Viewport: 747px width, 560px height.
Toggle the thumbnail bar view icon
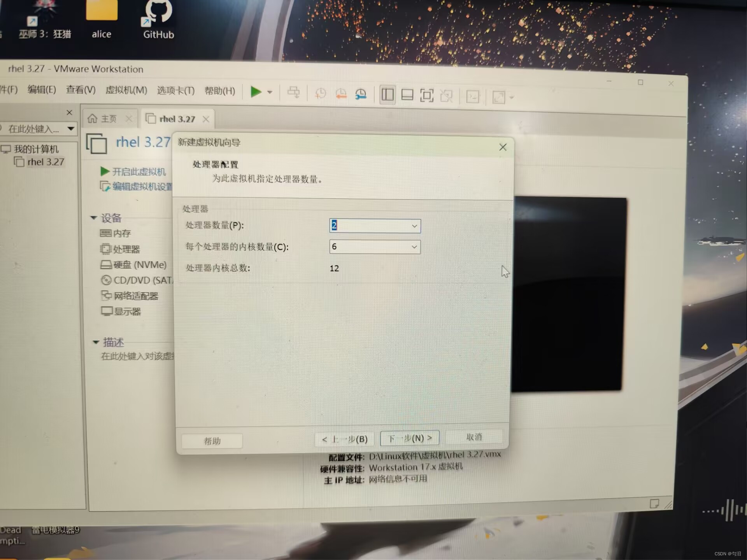(407, 95)
